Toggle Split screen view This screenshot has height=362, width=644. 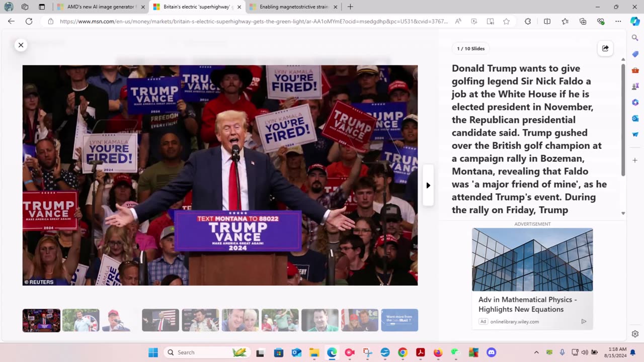coord(547,21)
